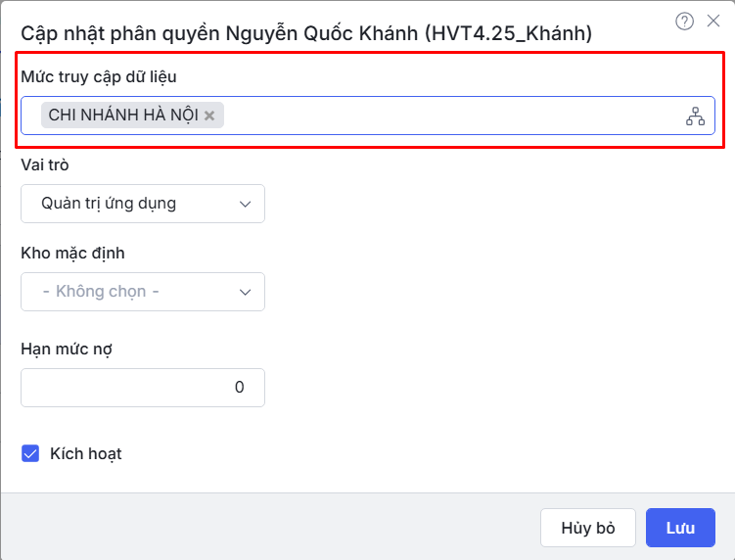
Task: Save changes with the Lưu button
Action: (680, 528)
